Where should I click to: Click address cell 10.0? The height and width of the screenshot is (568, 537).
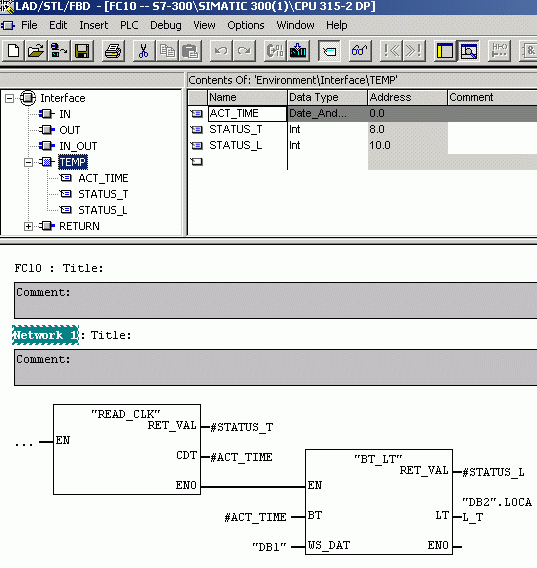pyautogui.click(x=407, y=145)
